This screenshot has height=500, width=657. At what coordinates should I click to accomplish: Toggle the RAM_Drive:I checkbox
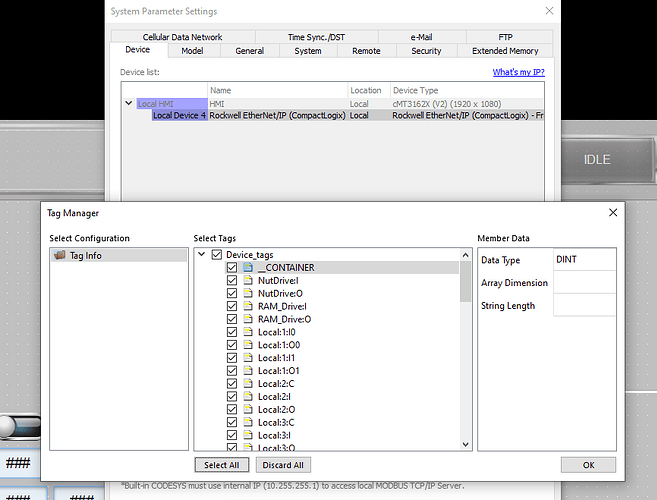[x=232, y=307]
